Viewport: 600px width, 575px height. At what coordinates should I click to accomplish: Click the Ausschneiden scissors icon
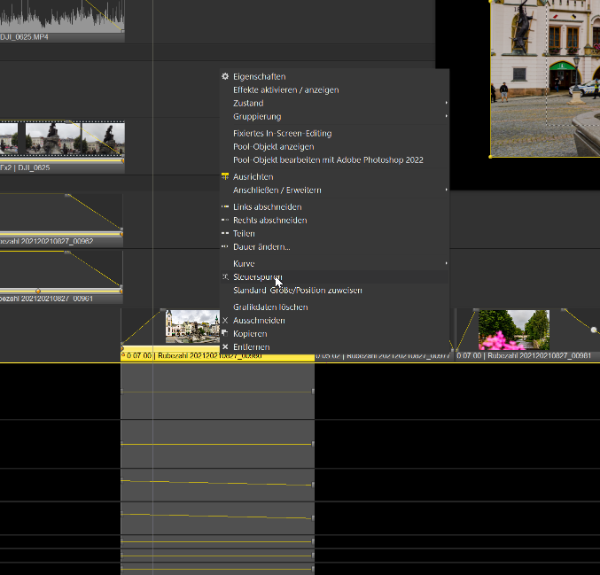225,320
